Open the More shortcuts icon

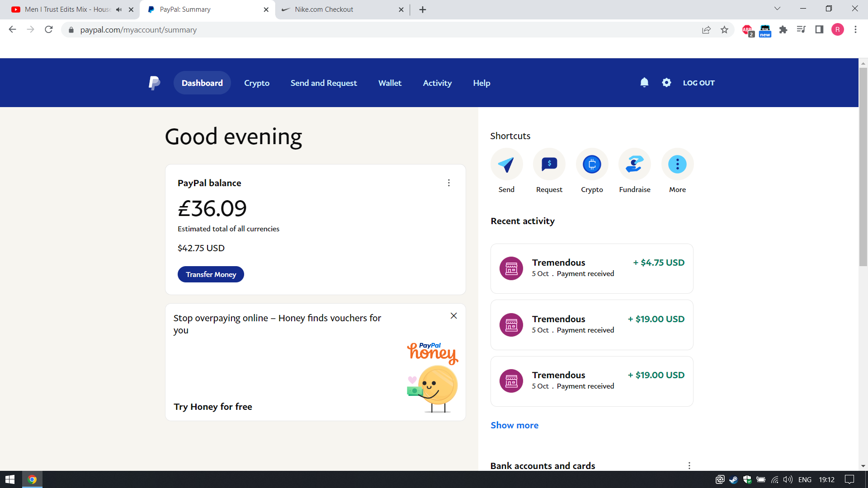click(x=677, y=164)
